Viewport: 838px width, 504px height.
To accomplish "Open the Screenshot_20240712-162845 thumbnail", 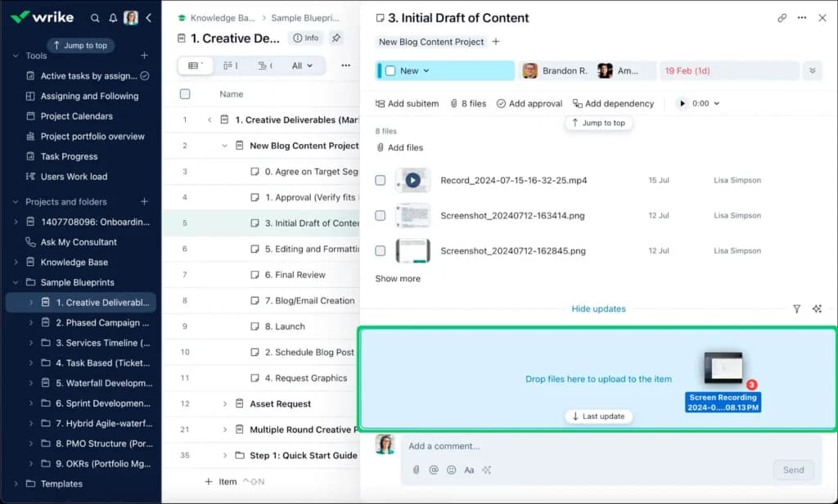I will [x=412, y=250].
